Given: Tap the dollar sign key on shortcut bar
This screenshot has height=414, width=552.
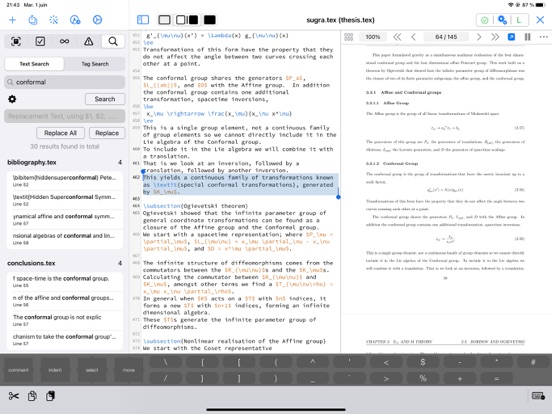Looking at the screenshot, I should coord(423,362).
